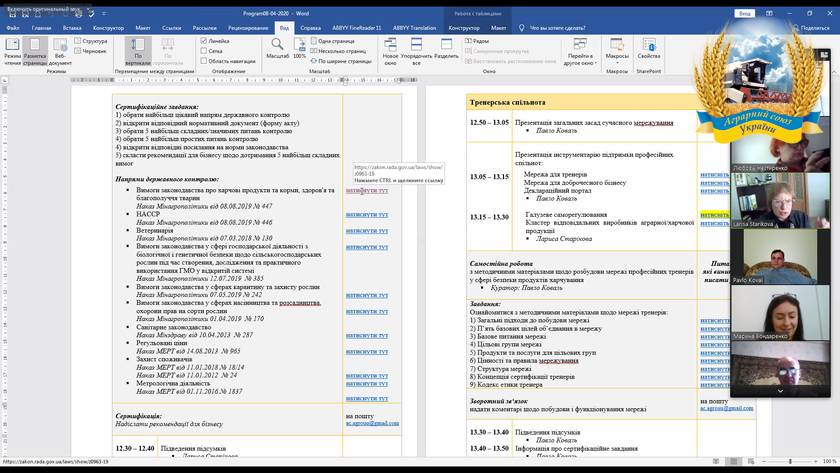Enable the Сетка gridlines checkbox

click(x=211, y=51)
